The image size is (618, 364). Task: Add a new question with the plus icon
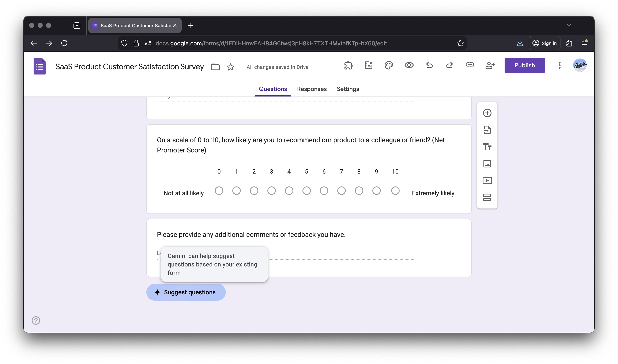[x=487, y=113]
